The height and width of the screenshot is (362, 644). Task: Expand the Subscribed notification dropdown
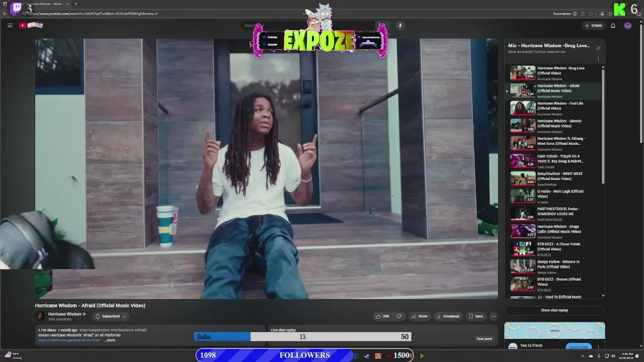point(111,316)
